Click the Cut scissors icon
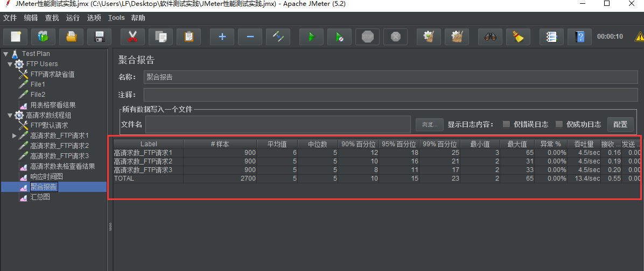 tap(132, 37)
